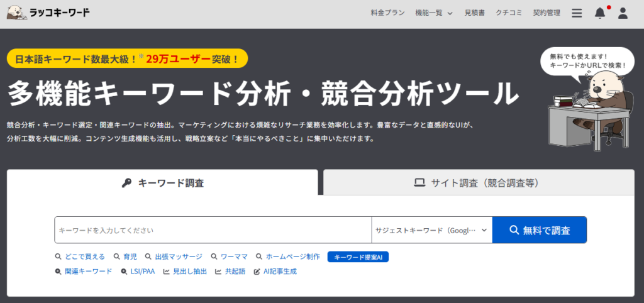Open the サジェストキーワード search type dropdown

(431, 230)
